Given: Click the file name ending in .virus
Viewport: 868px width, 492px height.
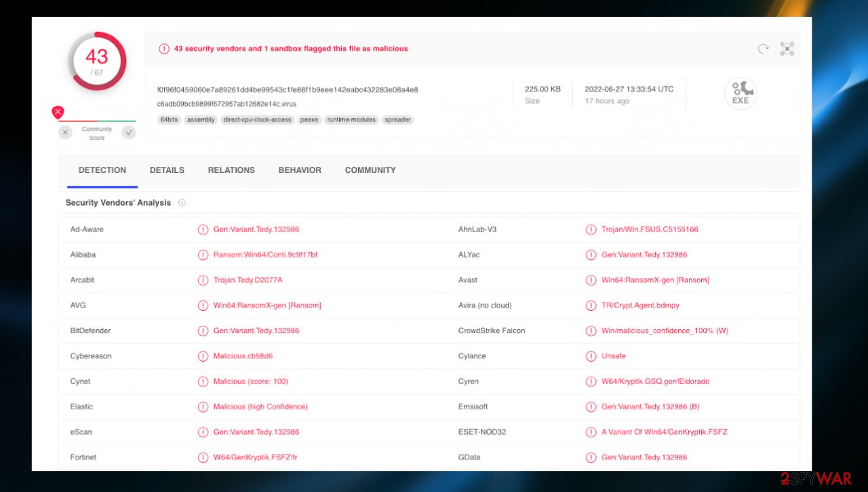Looking at the screenshot, I should (x=226, y=105).
